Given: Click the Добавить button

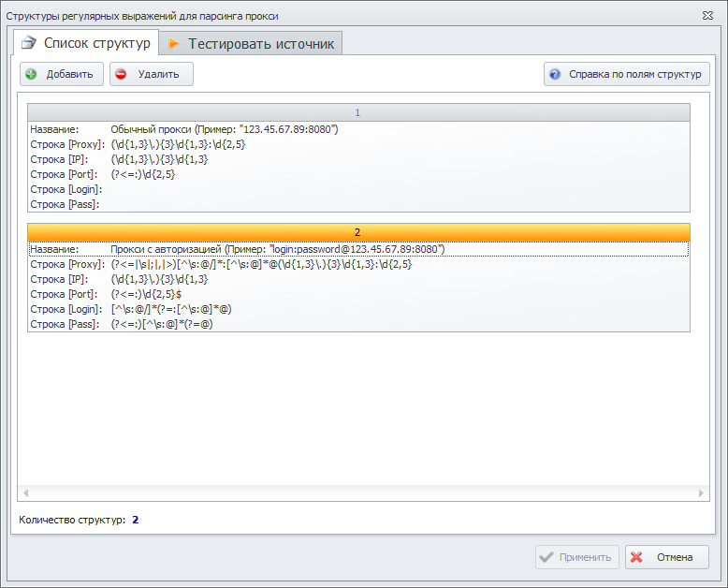Looking at the screenshot, I should (61, 74).
